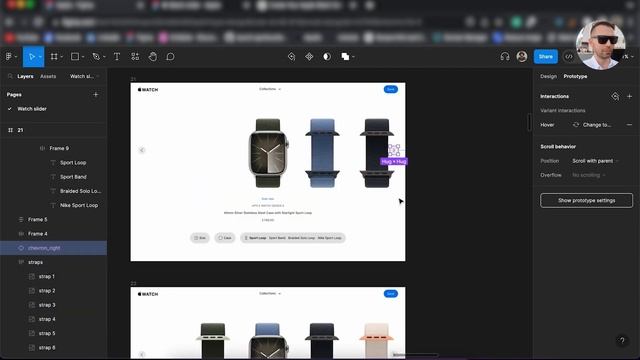Screen dimensions: 640x360
Task: Select the chevron_right layer
Action: click(53, 248)
